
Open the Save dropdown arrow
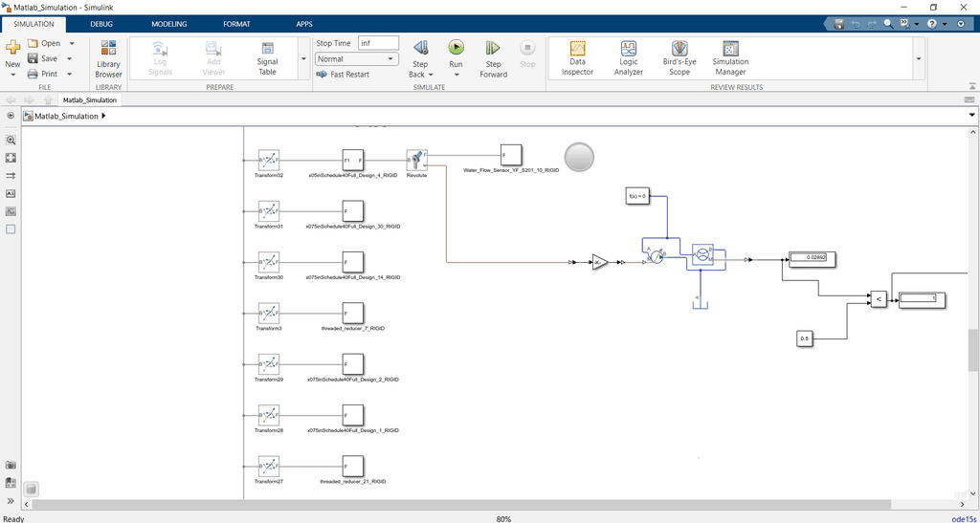point(71,58)
